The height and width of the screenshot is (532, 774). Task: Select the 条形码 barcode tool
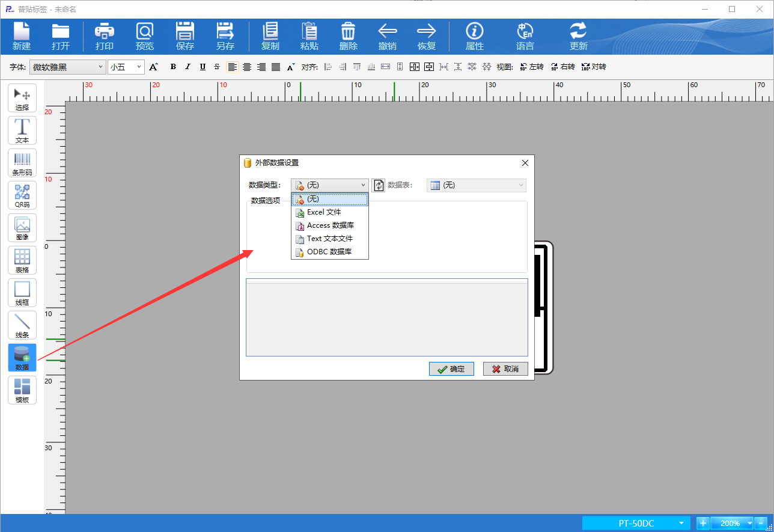coord(22,163)
